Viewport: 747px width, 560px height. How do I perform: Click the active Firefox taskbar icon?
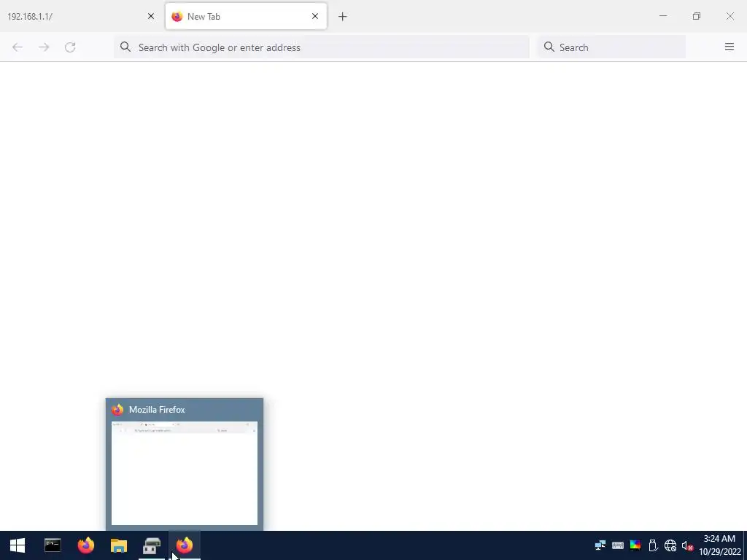(185, 545)
